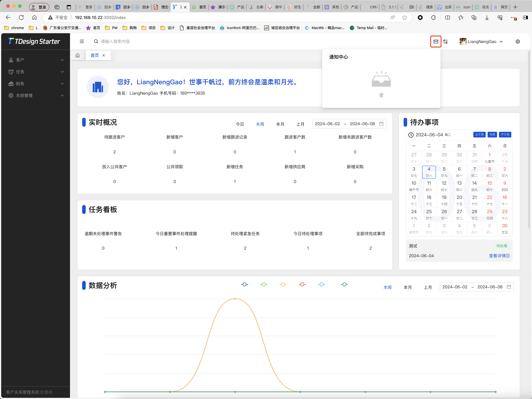Click 下个月 calendar button
Screen dimensions: 532x399
505,135
